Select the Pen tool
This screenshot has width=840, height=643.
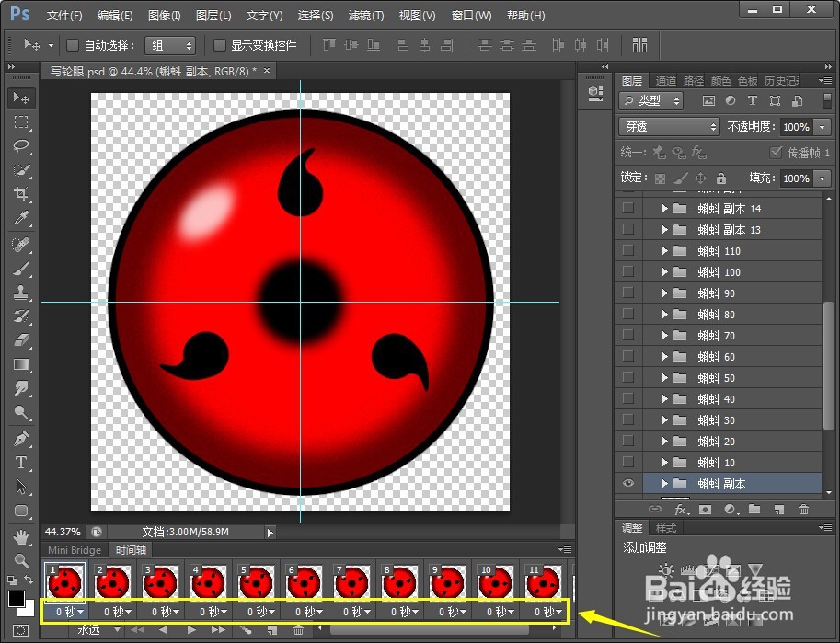(x=21, y=439)
